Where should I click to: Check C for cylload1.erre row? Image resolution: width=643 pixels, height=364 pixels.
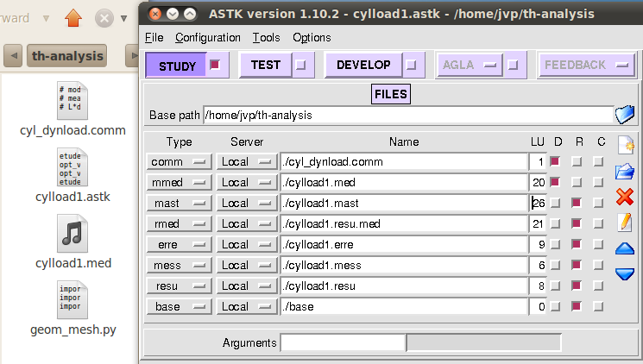pyautogui.click(x=598, y=244)
